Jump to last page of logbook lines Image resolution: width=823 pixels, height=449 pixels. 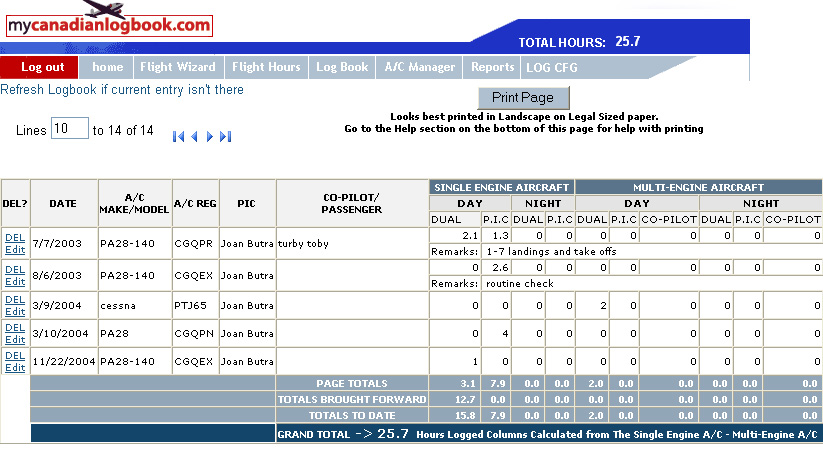226,137
